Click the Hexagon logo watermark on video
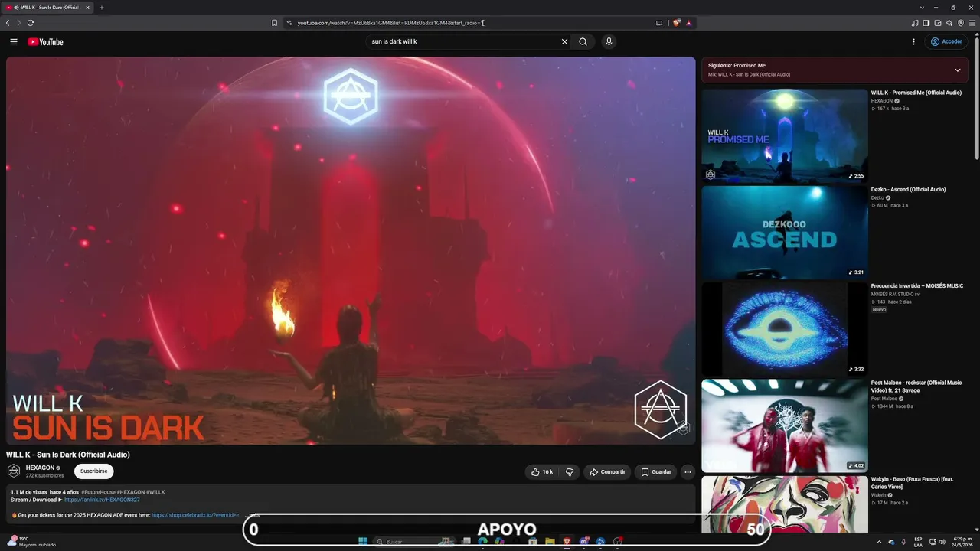This screenshot has width=980, height=551. point(661,410)
